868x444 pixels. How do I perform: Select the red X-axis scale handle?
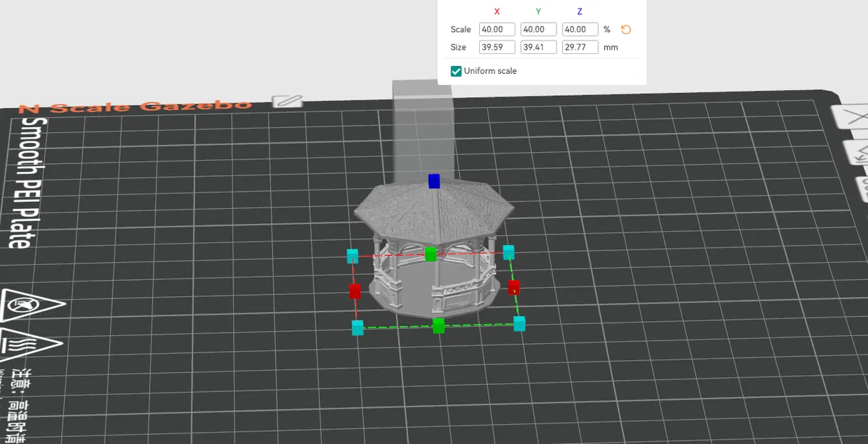(x=356, y=290)
